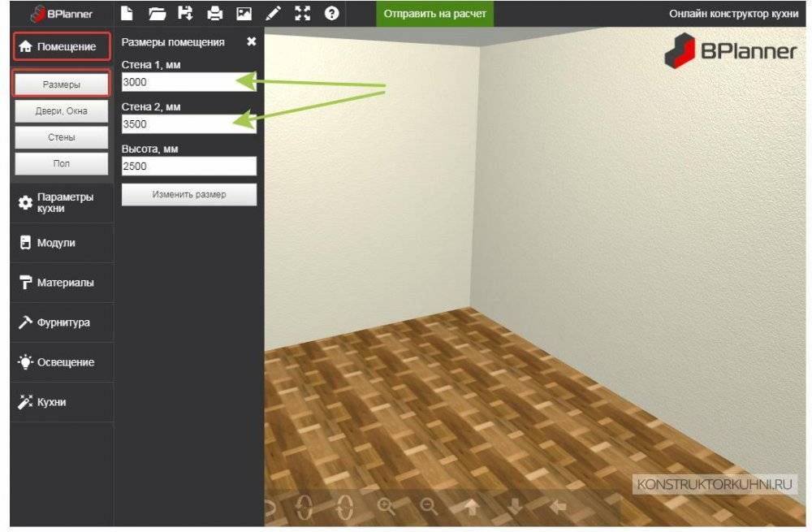Expand the Модули section
The width and height of the screenshot is (812, 532).
coord(62,243)
